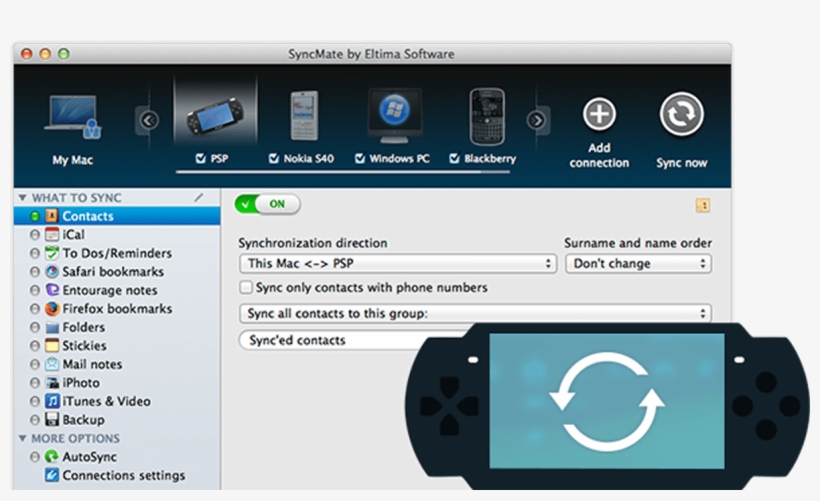This screenshot has width=820, height=501.
Task: Uncheck the Windows PC checkbox
Action: (360, 158)
